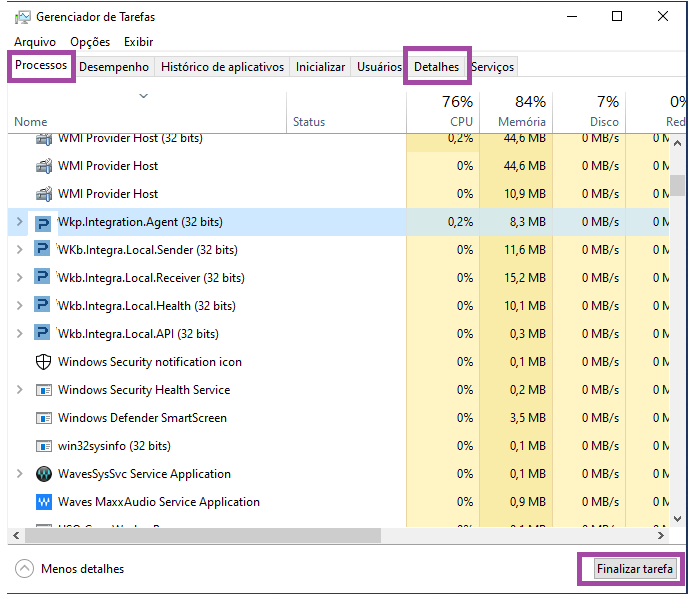Expand the WKb.Integra.Local.Sender process group
694x615 pixels.
point(19,250)
